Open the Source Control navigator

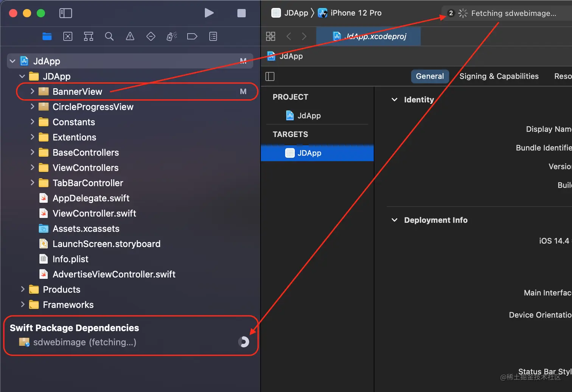(x=68, y=36)
